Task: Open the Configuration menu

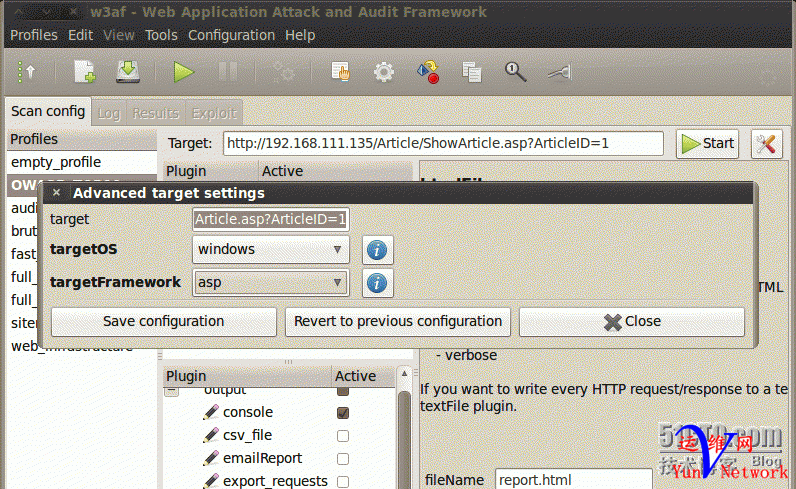Action: tap(231, 35)
